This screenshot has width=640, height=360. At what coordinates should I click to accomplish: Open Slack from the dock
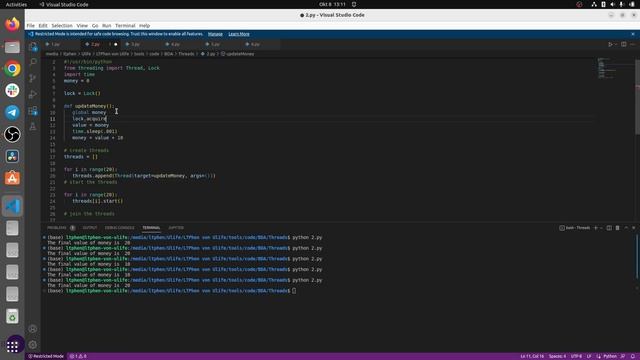(x=12, y=90)
